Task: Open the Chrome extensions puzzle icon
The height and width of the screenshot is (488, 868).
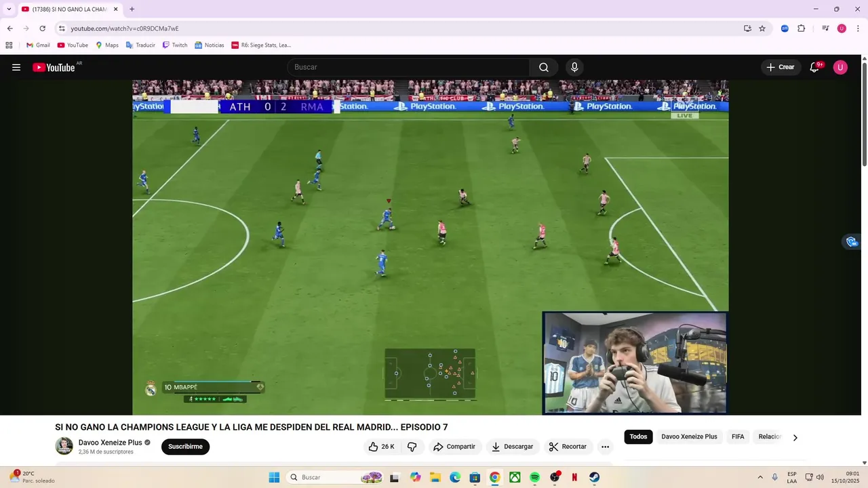Action: coord(801,28)
